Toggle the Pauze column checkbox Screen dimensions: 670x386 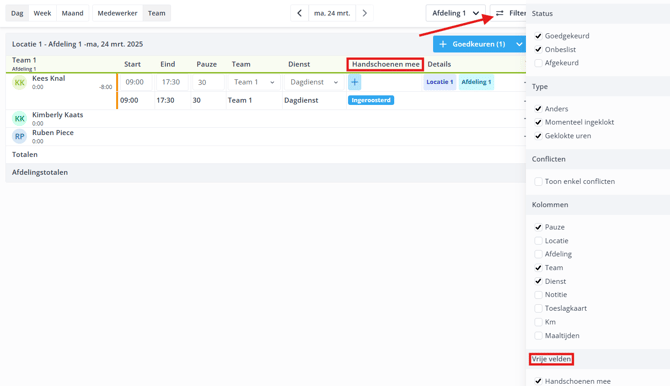tap(538, 227)
